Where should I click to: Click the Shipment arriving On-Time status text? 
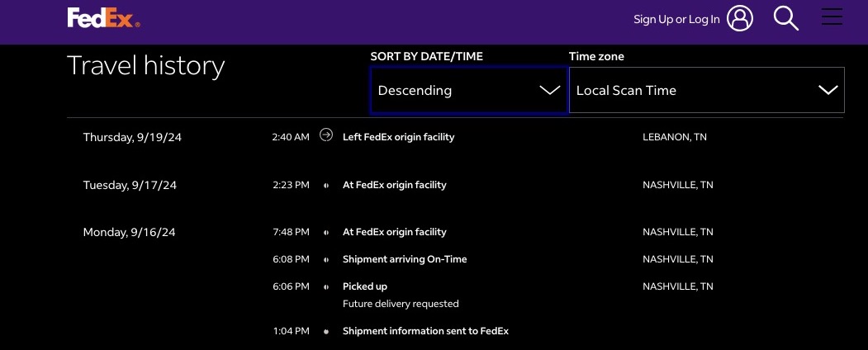405,259
